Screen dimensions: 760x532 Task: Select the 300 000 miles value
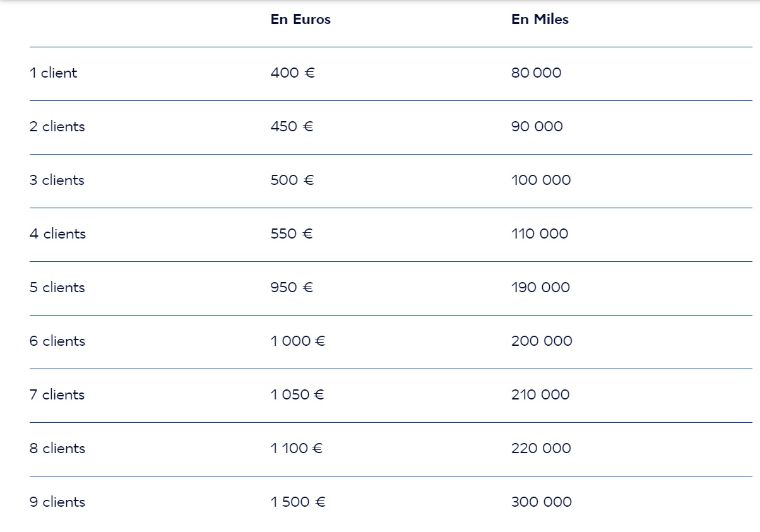pyautogui.click(x=542, y=502)
